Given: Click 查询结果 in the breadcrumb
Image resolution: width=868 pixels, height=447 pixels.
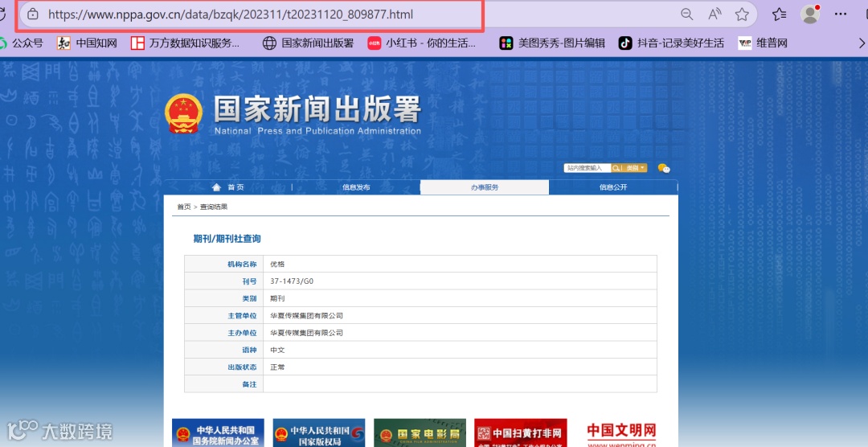Looking at the screenshot, I should [x=214, y=207].
